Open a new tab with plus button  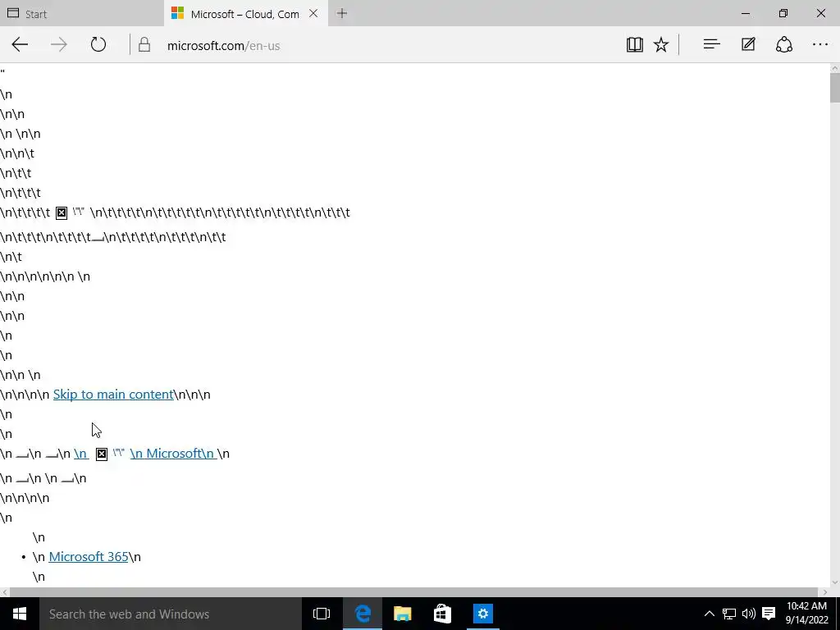pyautogui.click(x=342, y=13)
